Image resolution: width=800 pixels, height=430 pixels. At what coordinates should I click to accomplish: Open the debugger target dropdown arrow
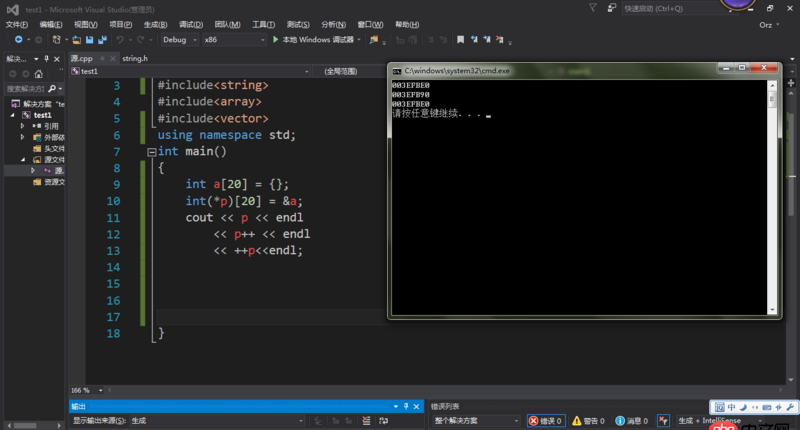359,39
